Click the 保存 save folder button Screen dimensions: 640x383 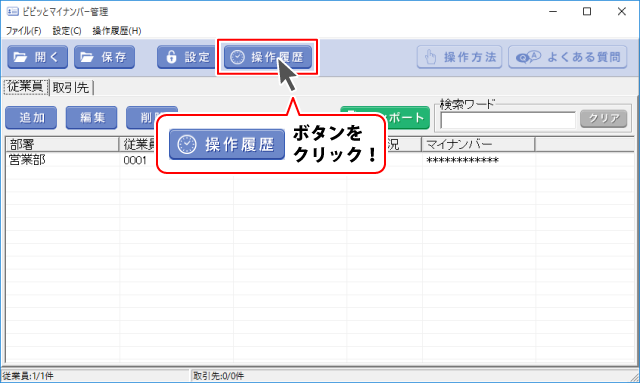tap(104, 57)
